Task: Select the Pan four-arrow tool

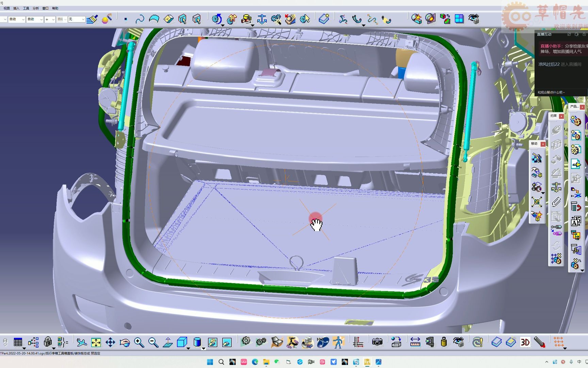Action: 110,342
